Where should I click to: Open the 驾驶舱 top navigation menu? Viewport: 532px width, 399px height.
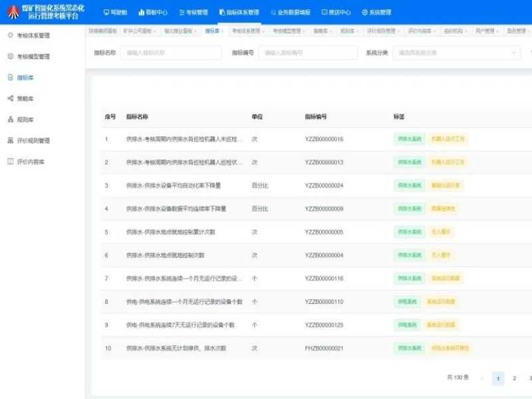(116, 12)
